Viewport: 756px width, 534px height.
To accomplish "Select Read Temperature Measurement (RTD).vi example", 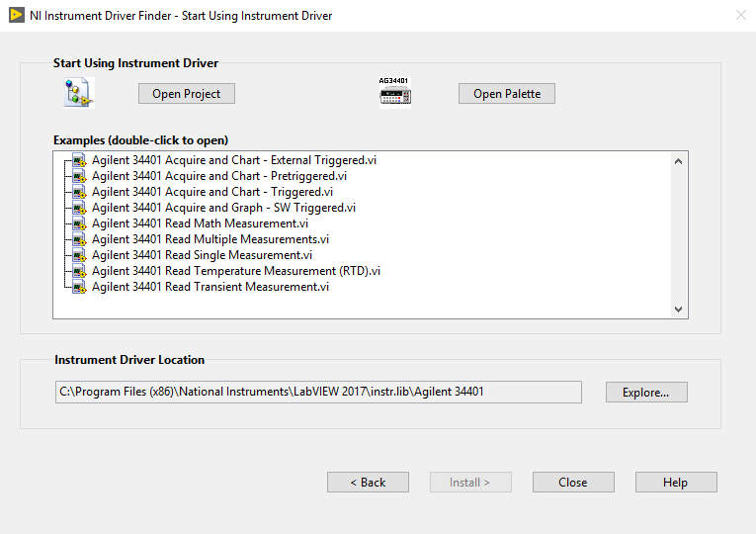I will [x=235, y=271].
